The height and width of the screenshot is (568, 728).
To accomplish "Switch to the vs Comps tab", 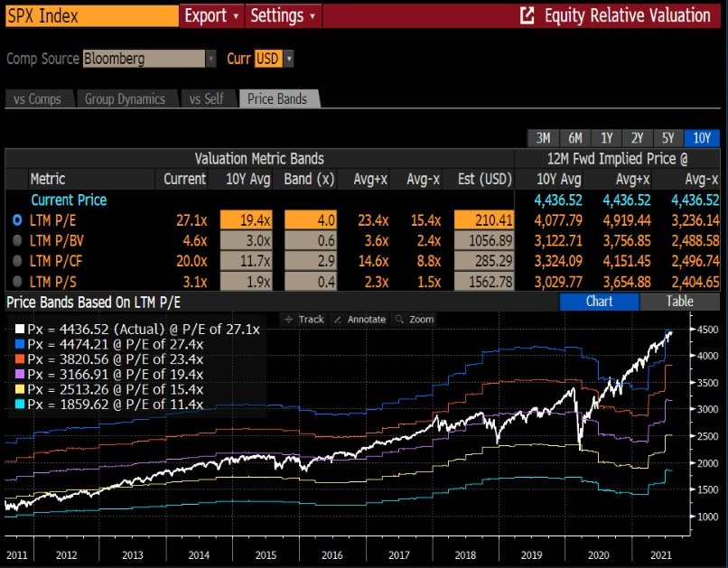I will point(38,98).
